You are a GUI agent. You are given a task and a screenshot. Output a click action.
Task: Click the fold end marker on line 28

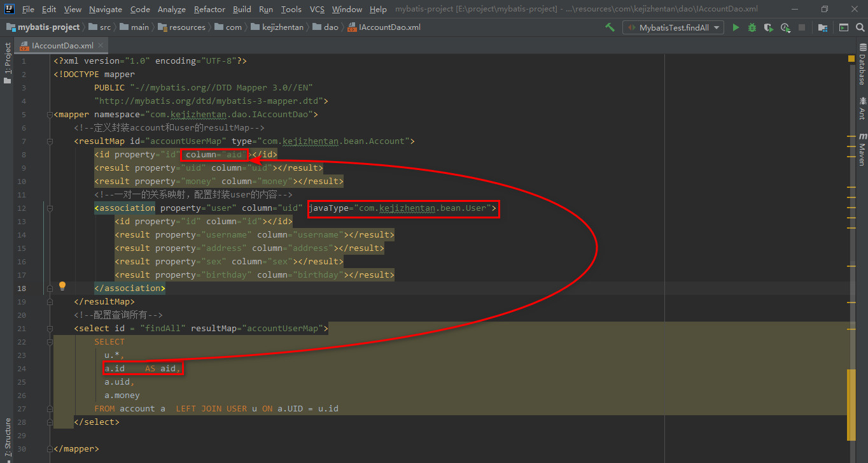coord(50,422)
